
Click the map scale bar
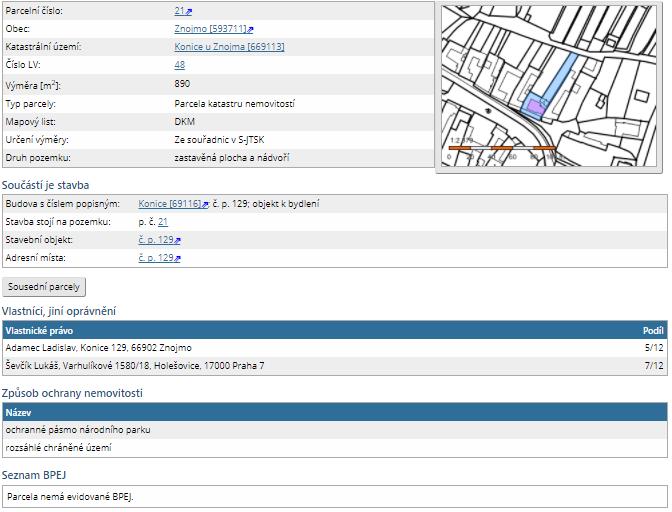click(x=502, y=148)
